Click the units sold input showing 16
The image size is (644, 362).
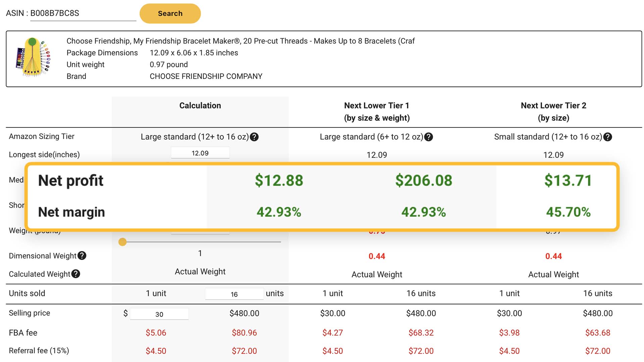click(x=234, y=294)
